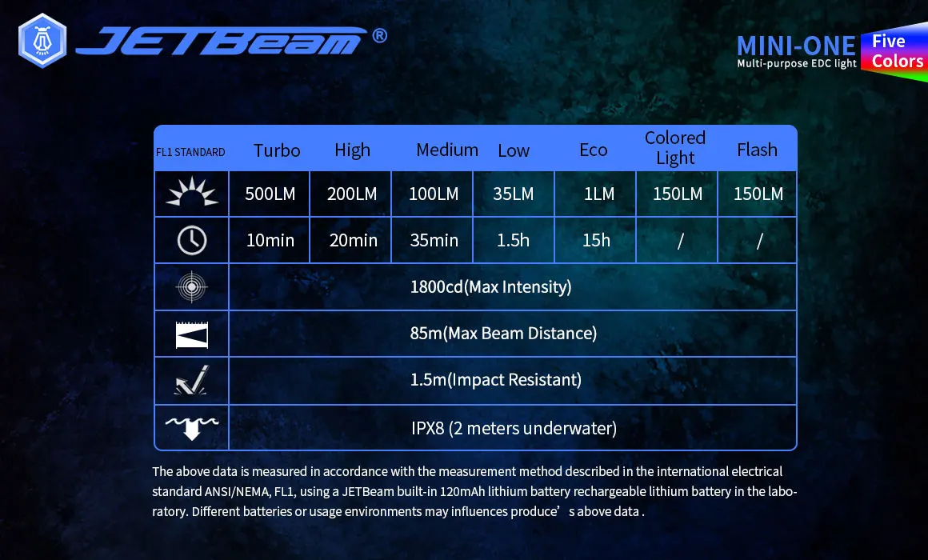Click the 1.5m(Impact Resistant) row text
Screen dimensions: 928x560
[x=495, y=379]
